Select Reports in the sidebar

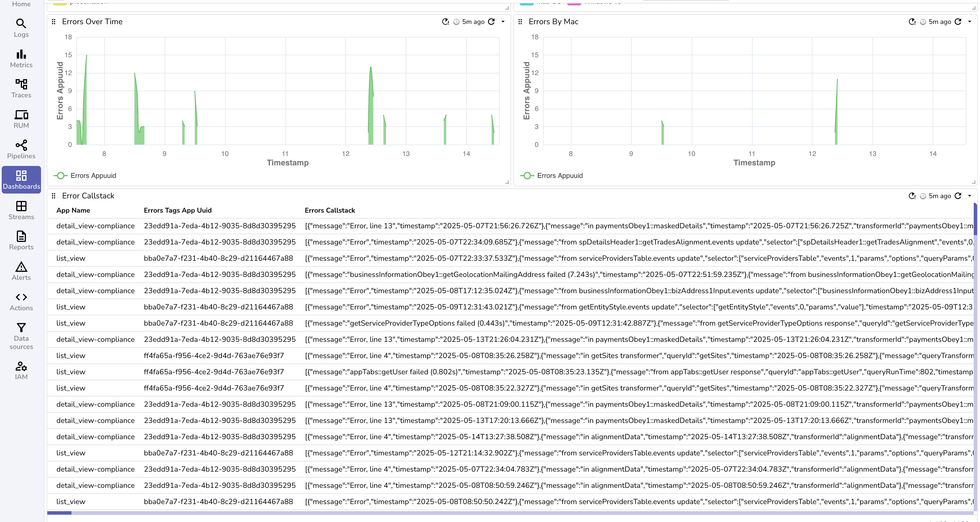pyautogui.click(x=21, y=240)
